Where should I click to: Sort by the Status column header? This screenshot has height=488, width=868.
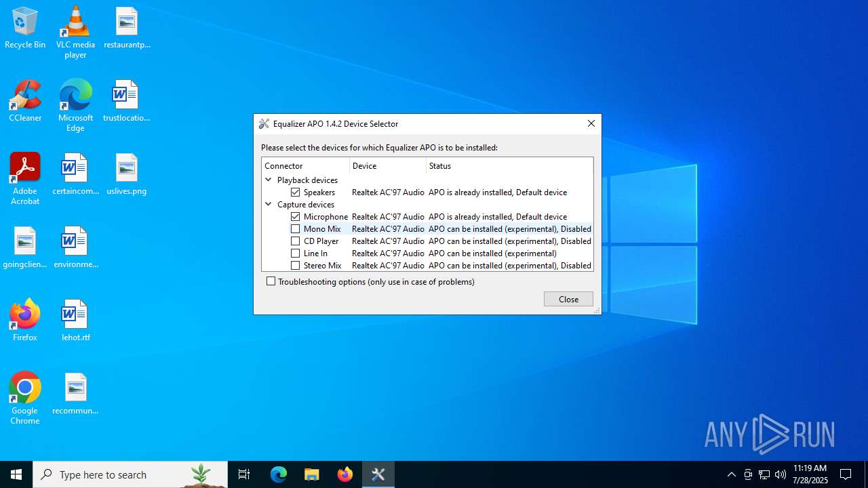pos(509,165)
